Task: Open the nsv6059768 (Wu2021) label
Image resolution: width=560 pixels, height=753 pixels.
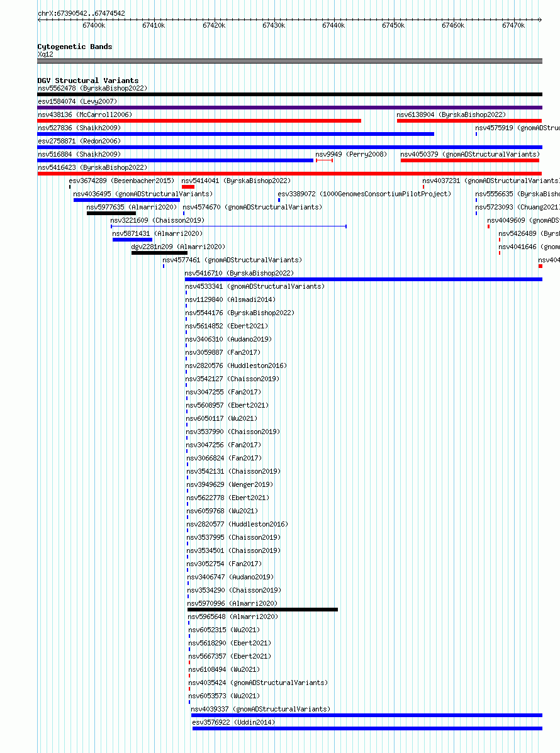Action: [222, 511]
